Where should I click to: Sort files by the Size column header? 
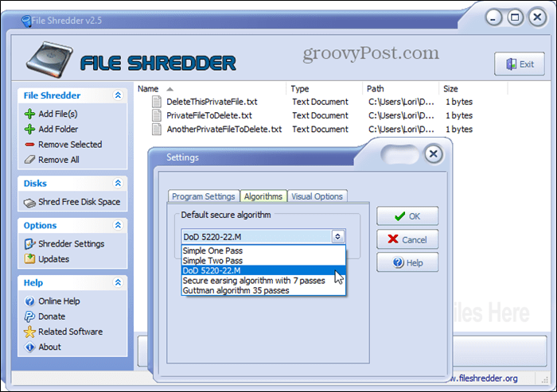pos(474,89)
